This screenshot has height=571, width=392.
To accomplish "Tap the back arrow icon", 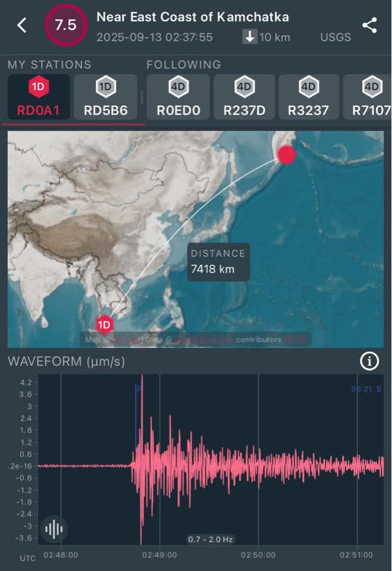I will tap(22, 26).
